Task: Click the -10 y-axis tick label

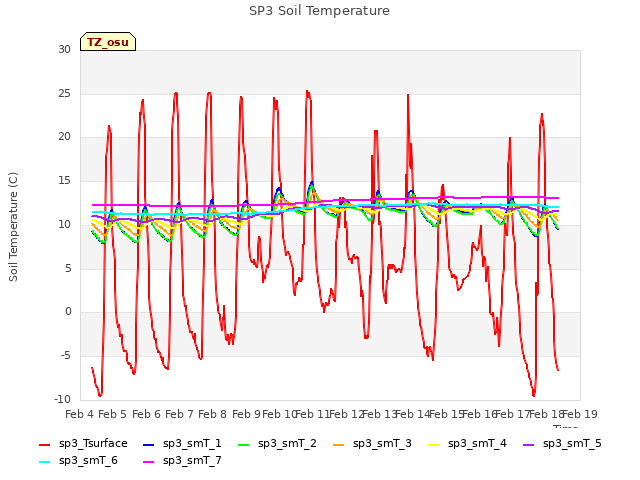Action: tap(62, 399)
